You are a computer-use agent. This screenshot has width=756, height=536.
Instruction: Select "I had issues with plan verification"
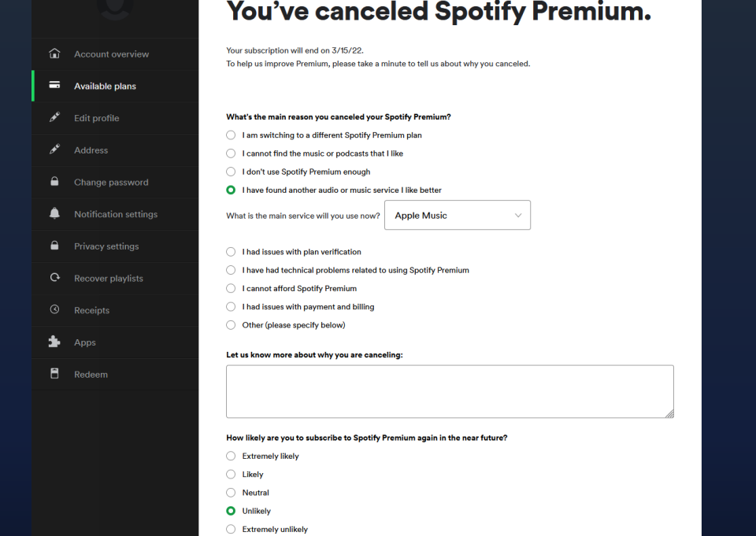click(231, 252)
